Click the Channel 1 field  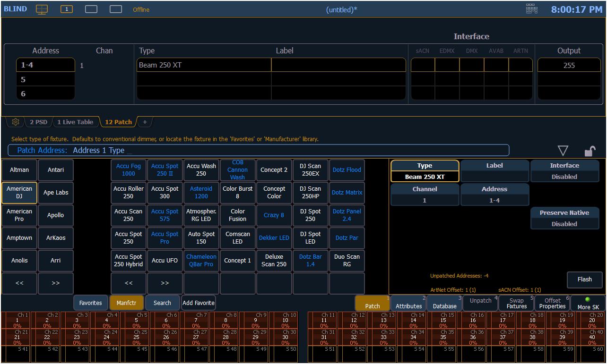click(x=425, y=195)
